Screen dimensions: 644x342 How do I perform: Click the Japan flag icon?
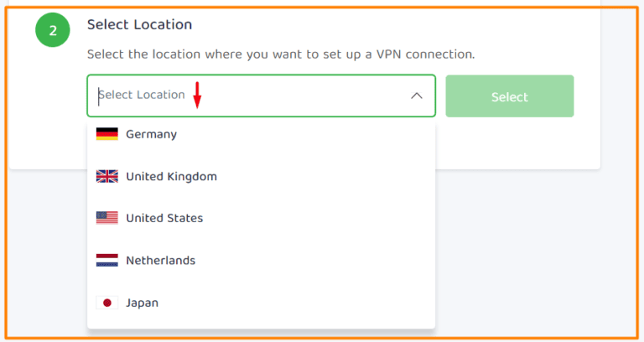pyautogui.click(x=106, y=303)
